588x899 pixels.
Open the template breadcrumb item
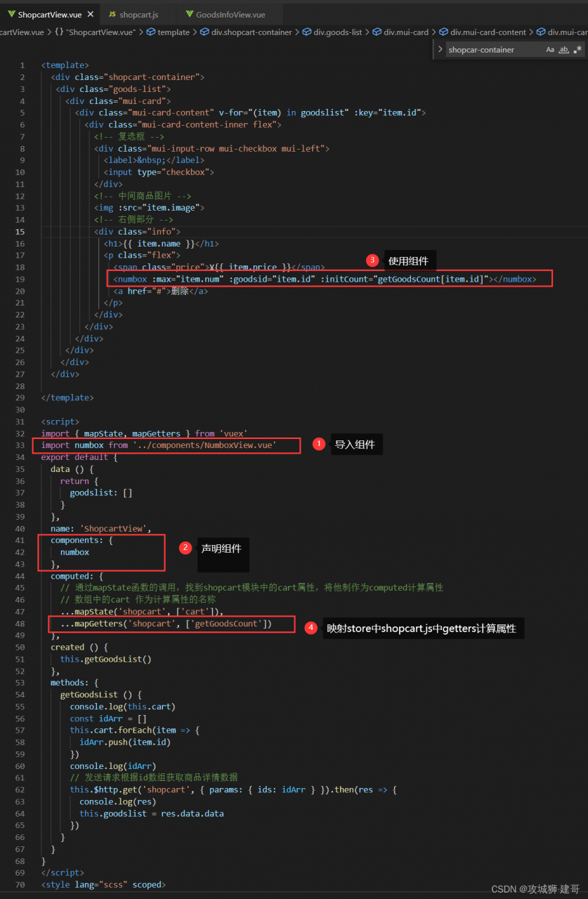point(167,32)
